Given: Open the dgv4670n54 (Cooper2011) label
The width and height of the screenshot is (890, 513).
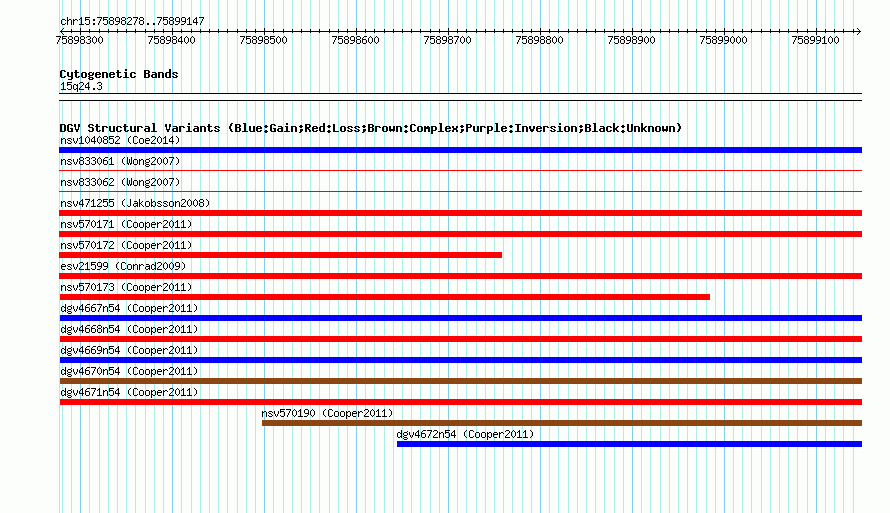Looking at the screenshot, I should (x=129, y=371).
